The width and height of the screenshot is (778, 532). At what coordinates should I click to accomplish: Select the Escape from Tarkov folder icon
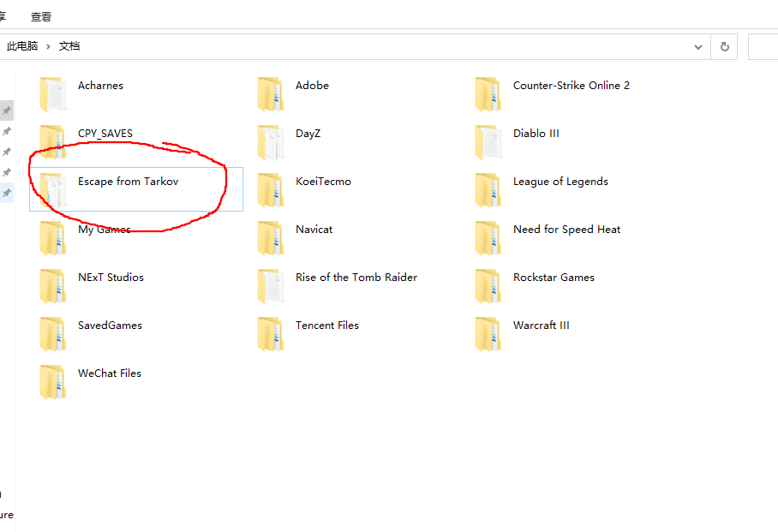pos(53,190)
